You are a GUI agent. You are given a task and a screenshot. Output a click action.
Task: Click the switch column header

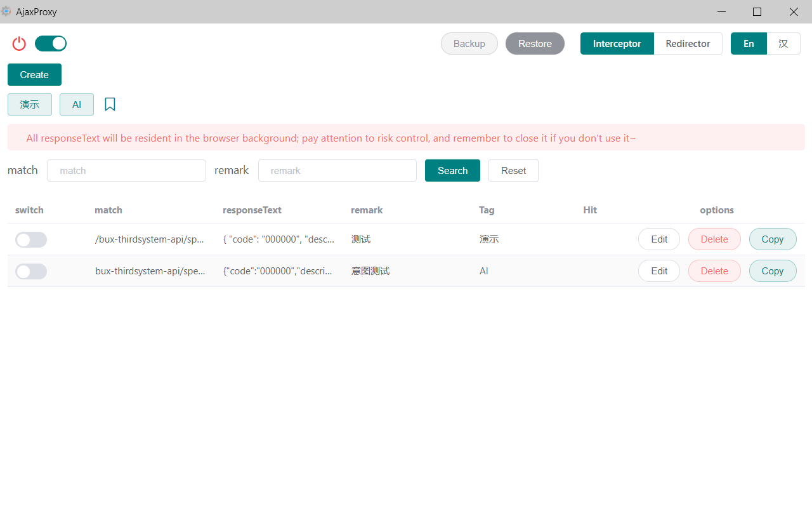point(29,210)
